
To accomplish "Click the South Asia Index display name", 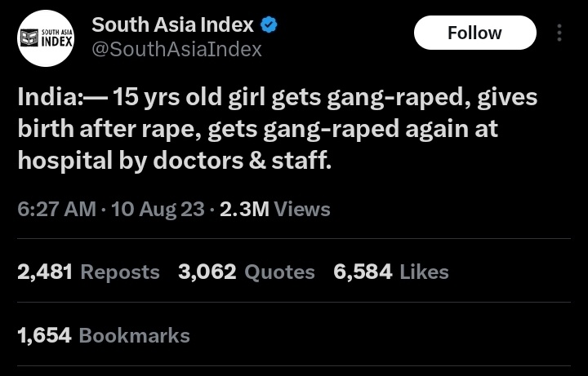I will click(x=172, y=25).
